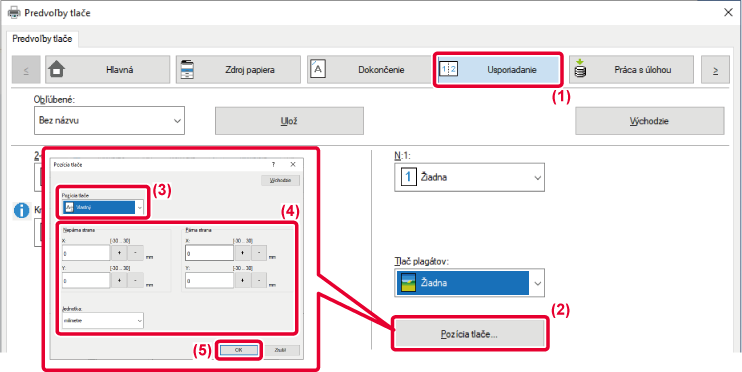Click the right tab scroll arrow
Viewport: 742px width, 372px height.
715,70
